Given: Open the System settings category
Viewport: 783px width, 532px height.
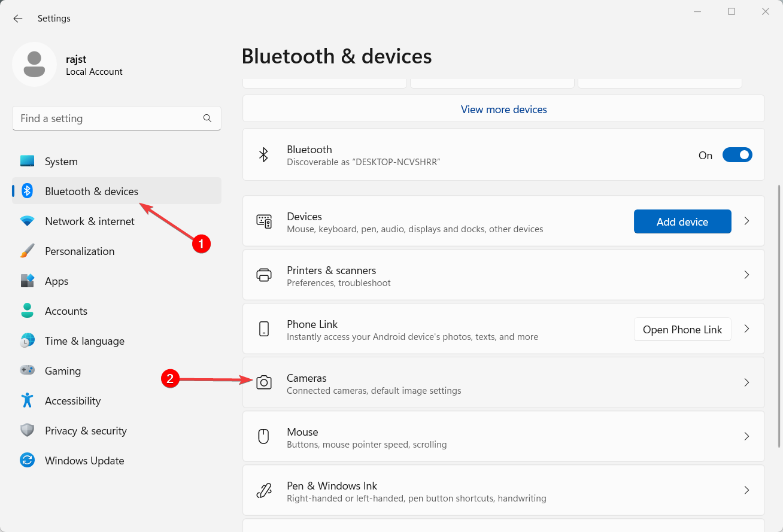Looking at the screenshot, I should 117,161.
